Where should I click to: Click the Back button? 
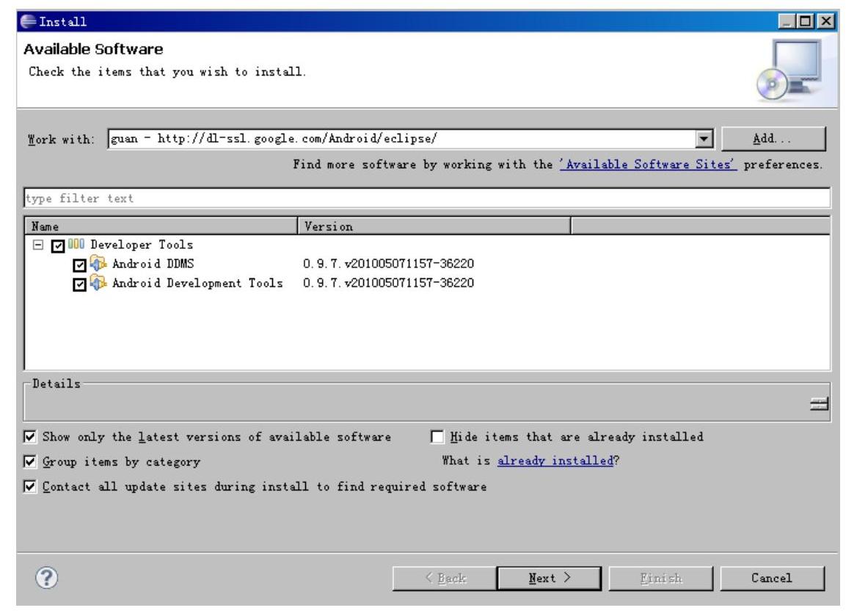pos(444,579)
